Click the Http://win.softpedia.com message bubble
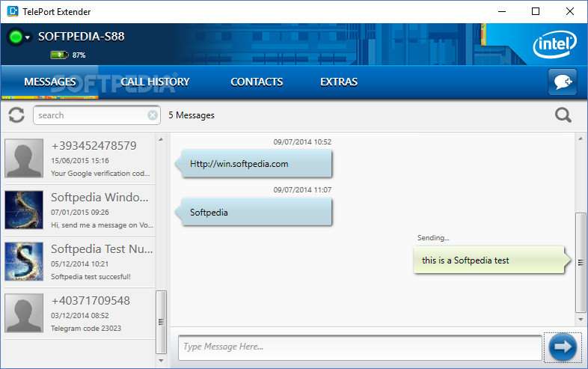 click(x=254, y=164)
